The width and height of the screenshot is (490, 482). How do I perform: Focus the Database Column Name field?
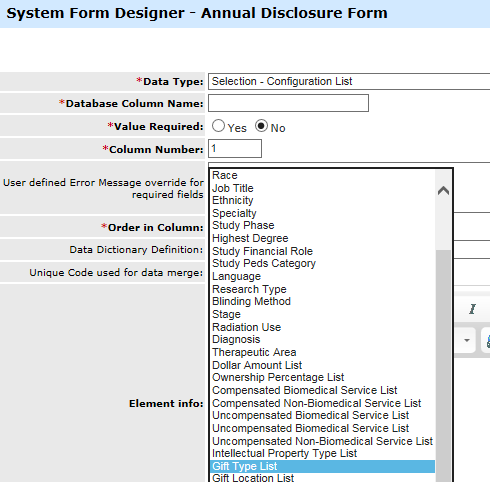288,103
